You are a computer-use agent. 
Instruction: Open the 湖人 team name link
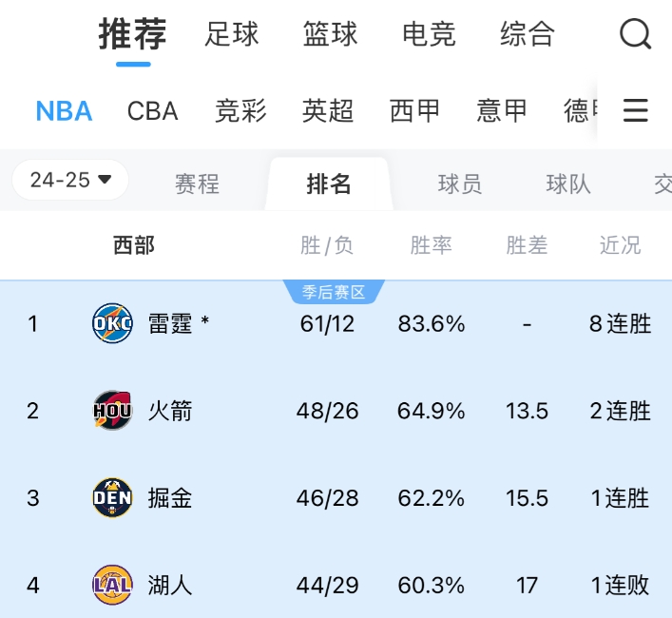click(170, 584)
